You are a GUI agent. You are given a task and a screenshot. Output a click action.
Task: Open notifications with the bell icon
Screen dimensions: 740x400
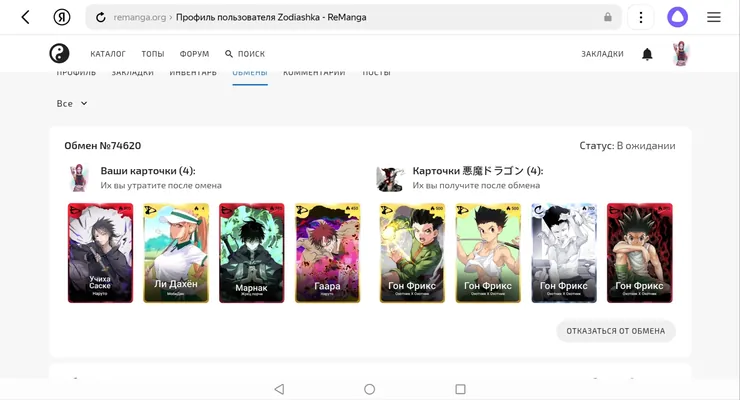(647, 54)
